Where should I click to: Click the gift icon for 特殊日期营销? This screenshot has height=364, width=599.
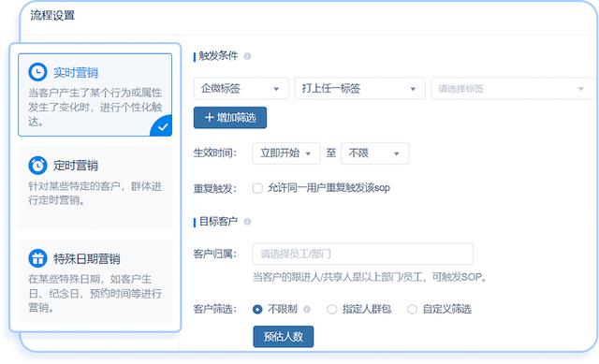tap(37, 258)
